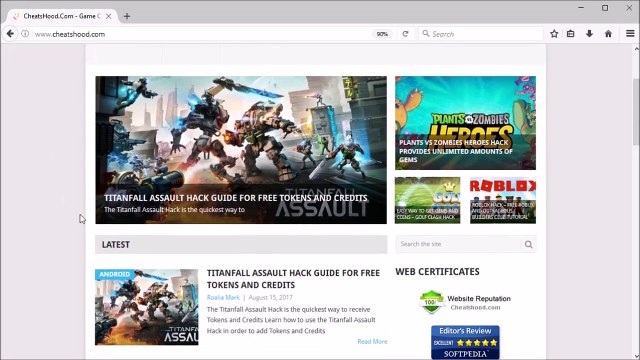
Task: Click the scrollbar up arrow
Action: 636,49
